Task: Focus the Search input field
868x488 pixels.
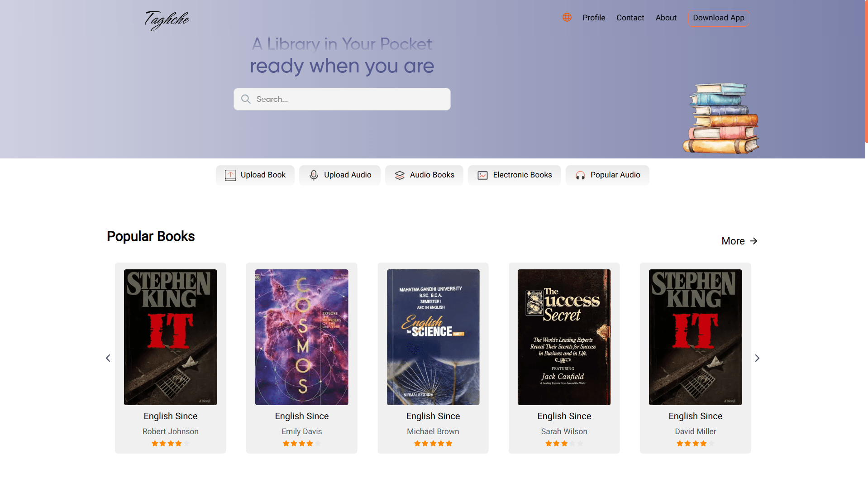Action: click(x=342, y=99)
